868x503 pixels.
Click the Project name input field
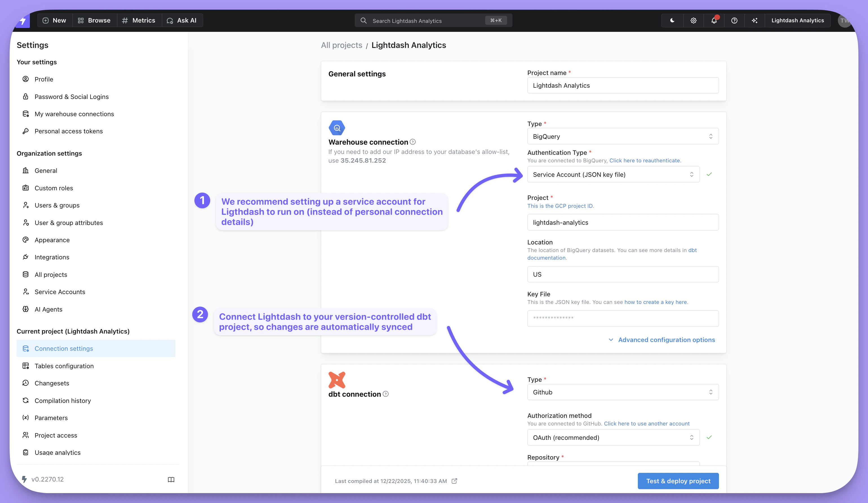point(622,85)
